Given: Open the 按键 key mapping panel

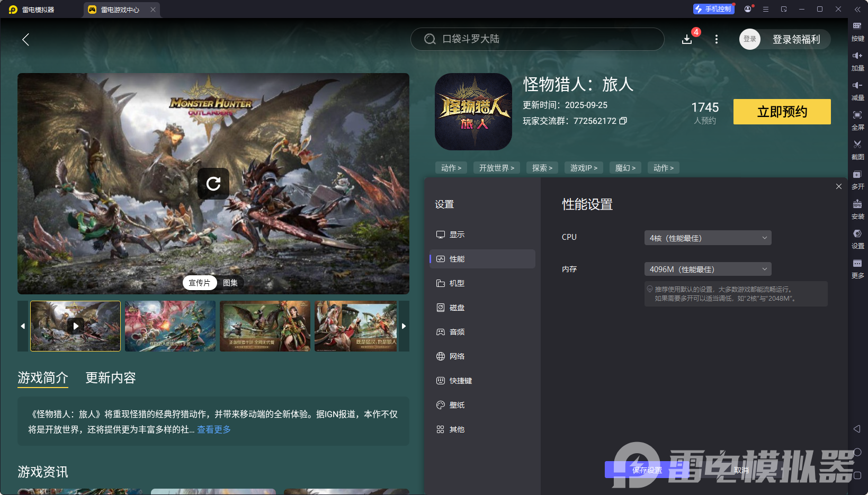Looking at the screenshot, I should click(858, 31).
